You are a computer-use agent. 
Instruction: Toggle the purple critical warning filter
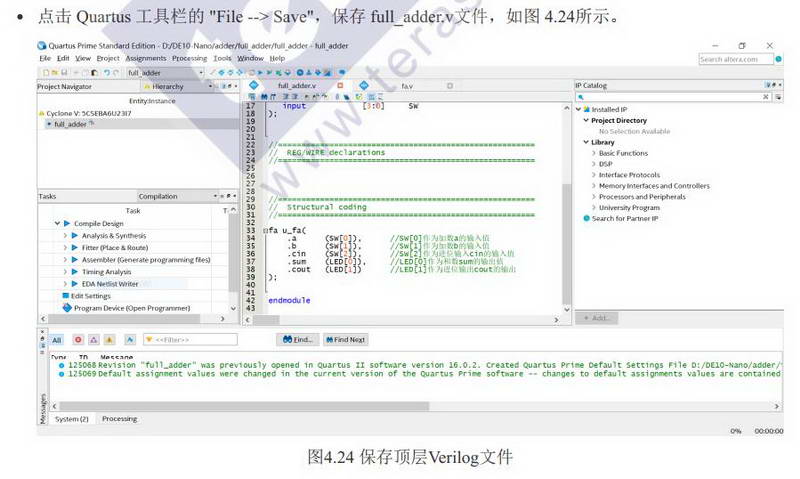pos(94,340)
